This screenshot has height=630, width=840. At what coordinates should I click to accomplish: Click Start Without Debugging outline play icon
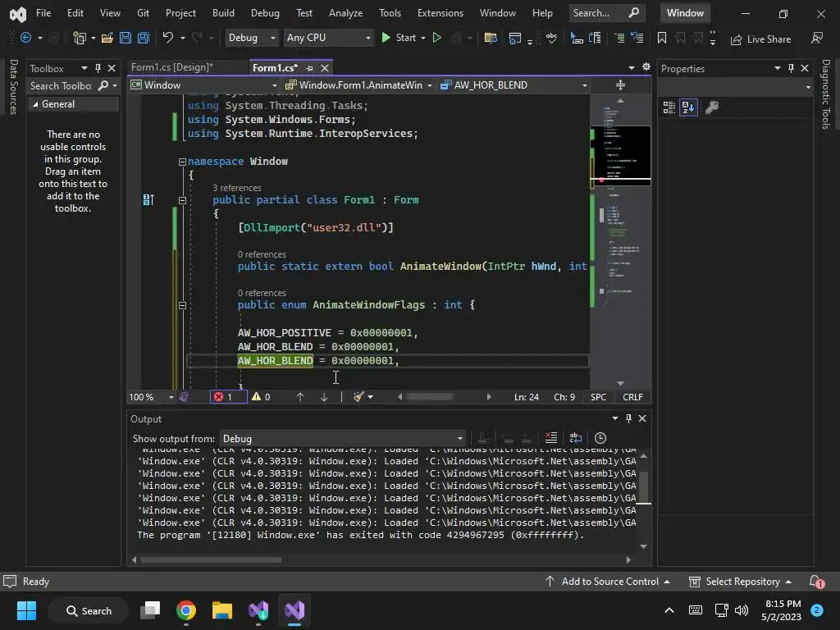(x=436, y=38)
